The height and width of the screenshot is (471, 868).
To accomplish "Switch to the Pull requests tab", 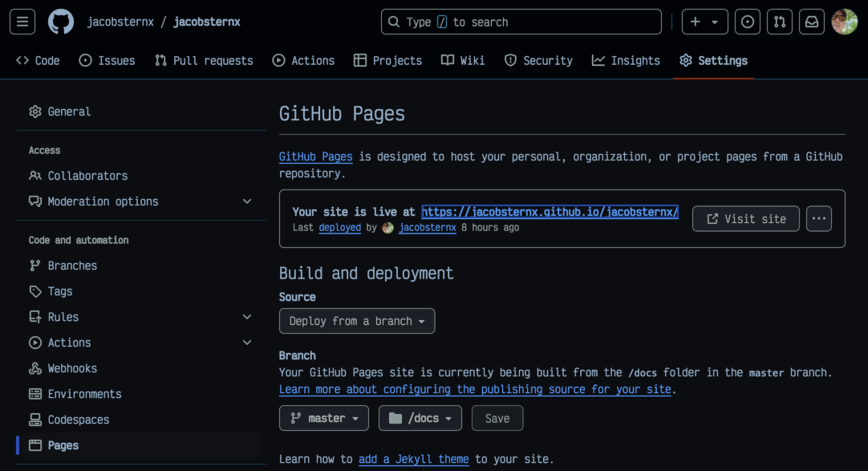I will (x=204, y=61).
